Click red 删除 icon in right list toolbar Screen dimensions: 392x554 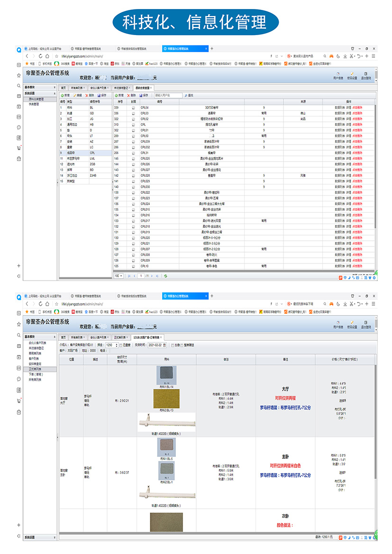pos(128,95)
